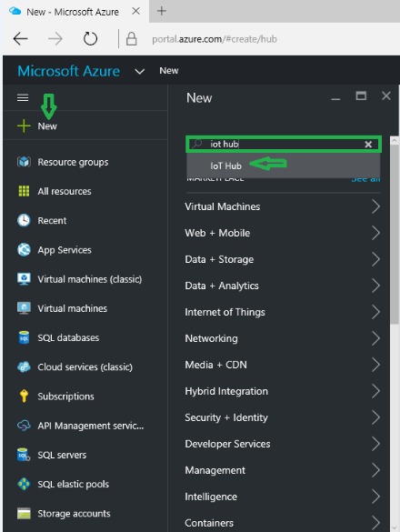400x532 pixels.
Task: Select the SQL elastic pools icon
Action: [x=24, y=484]
